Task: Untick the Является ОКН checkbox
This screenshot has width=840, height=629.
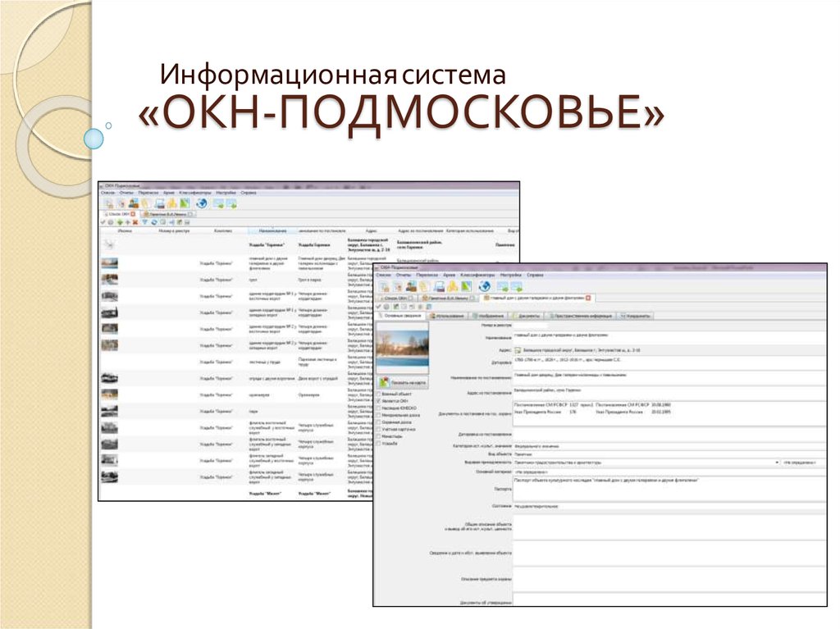Action: (378, 401)
